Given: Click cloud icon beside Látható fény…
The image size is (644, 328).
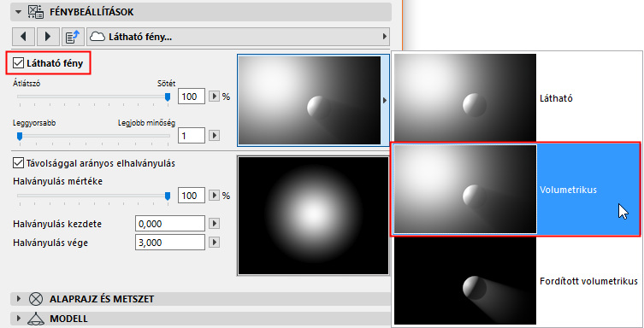Looking at the screenshot, I should point(97,37).
